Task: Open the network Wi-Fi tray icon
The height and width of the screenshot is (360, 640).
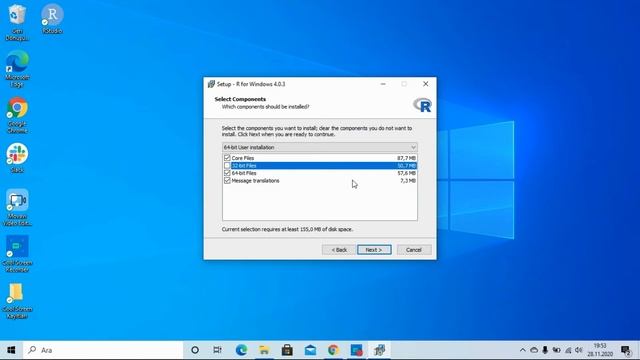Action: tap(568, 350)
